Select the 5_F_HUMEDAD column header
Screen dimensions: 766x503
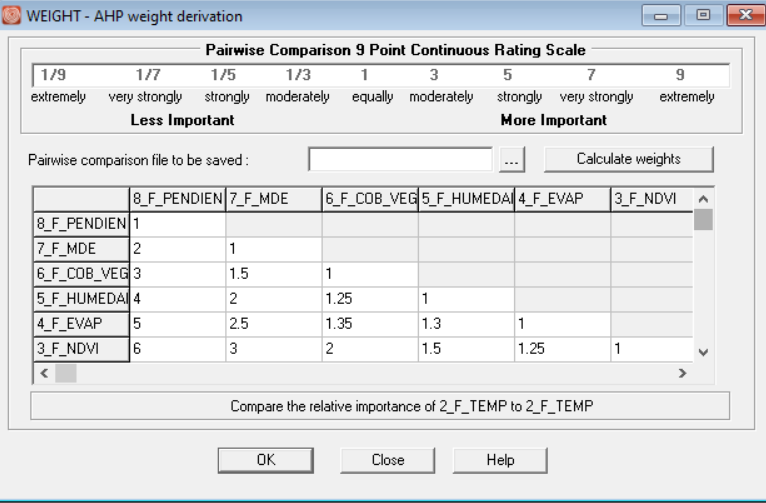point(466,199)
